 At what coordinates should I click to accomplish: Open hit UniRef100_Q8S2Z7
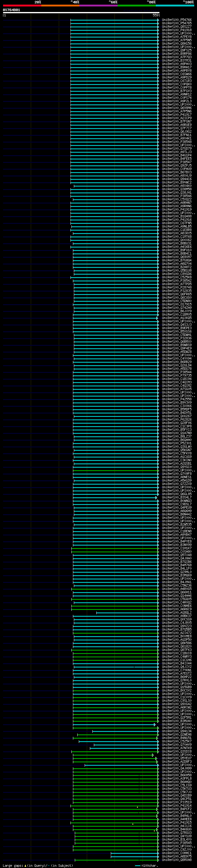[x=176, y=27]
